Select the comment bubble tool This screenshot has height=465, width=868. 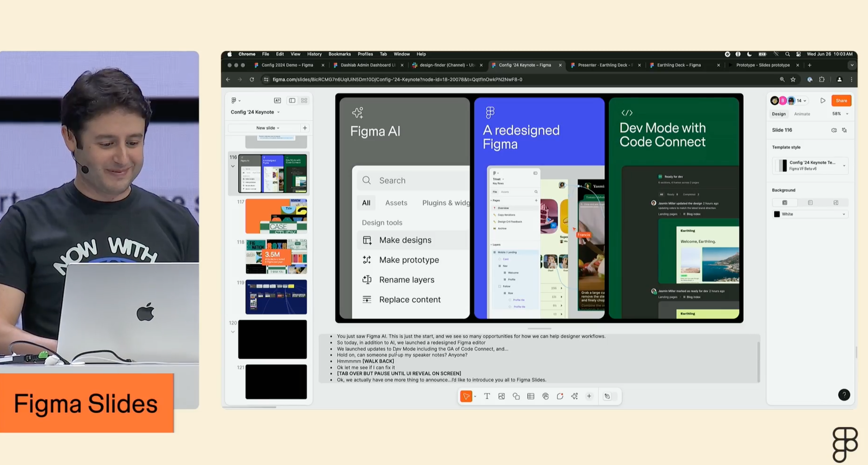pos(560,396)
